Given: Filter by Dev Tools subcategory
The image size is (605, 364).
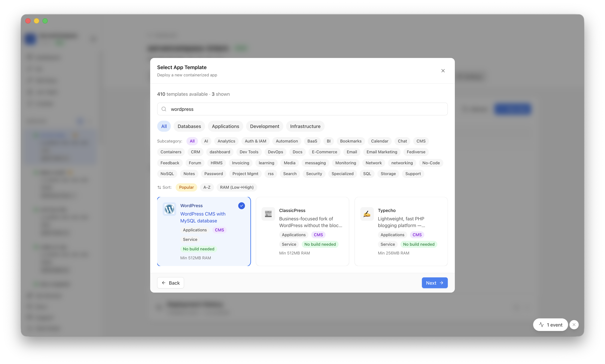Looking at the screenshot, I should 249,152.
